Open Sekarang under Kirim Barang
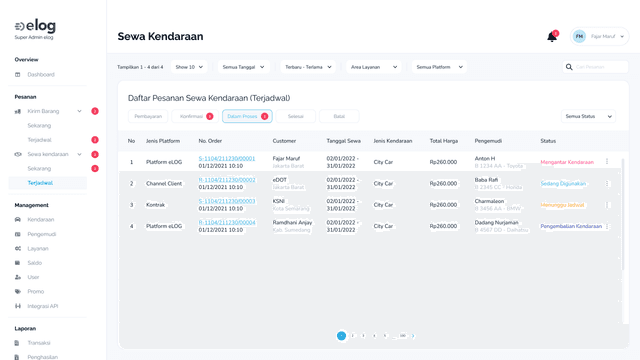 (x=39, y=126)
